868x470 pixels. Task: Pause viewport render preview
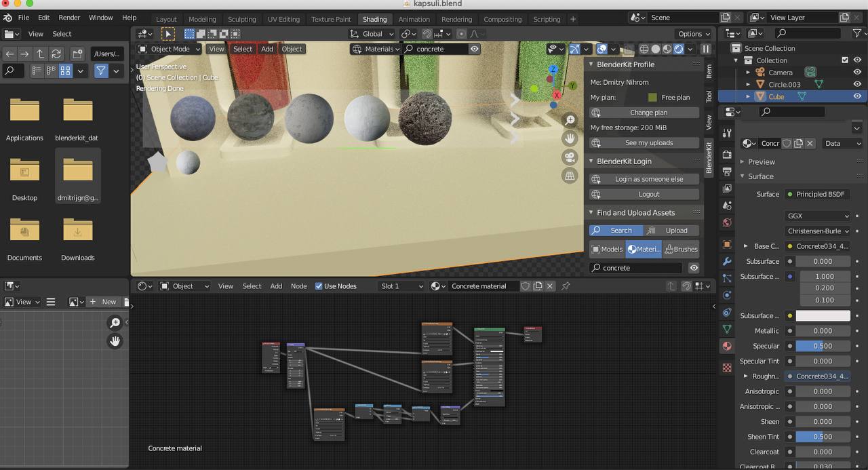706,49
